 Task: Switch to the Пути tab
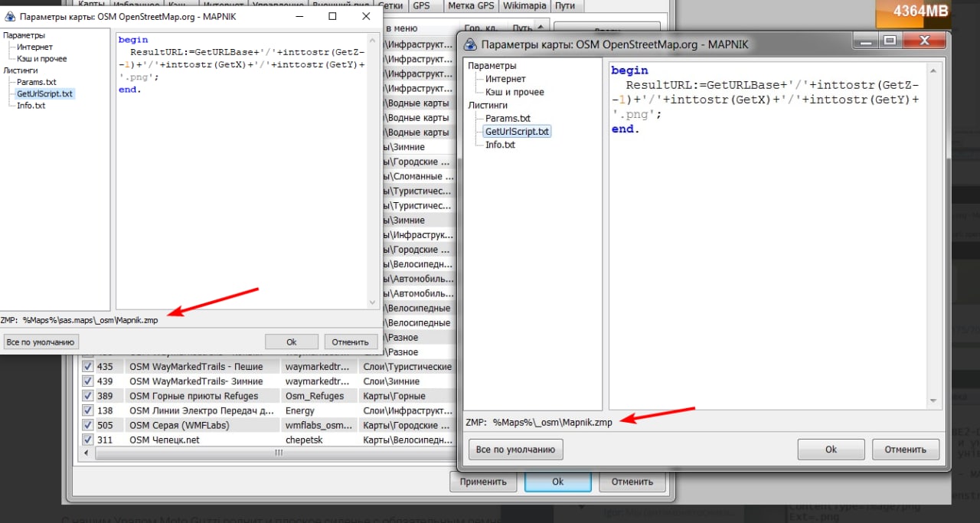[565, 5]
